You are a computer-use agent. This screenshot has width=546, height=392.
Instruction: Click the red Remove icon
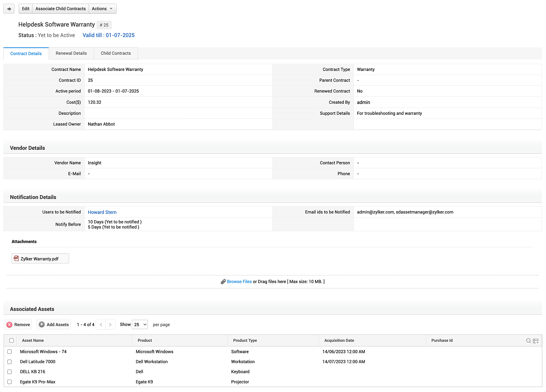point(9,325)
